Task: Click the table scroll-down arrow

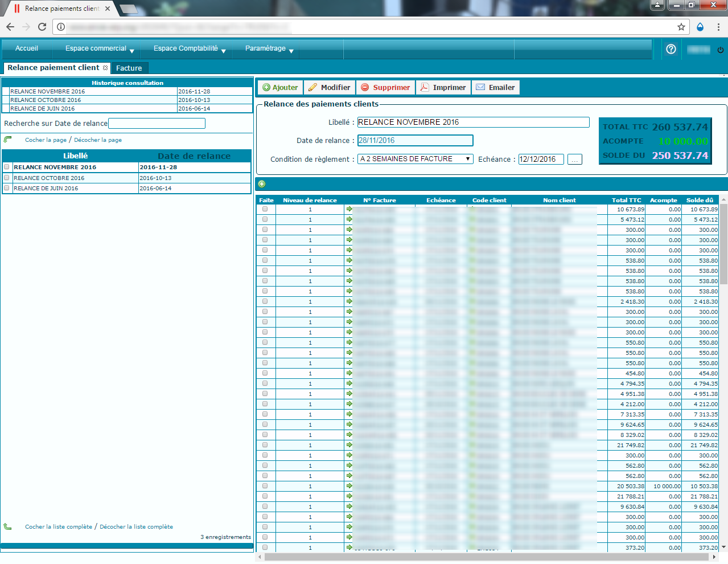Action: 724,547
